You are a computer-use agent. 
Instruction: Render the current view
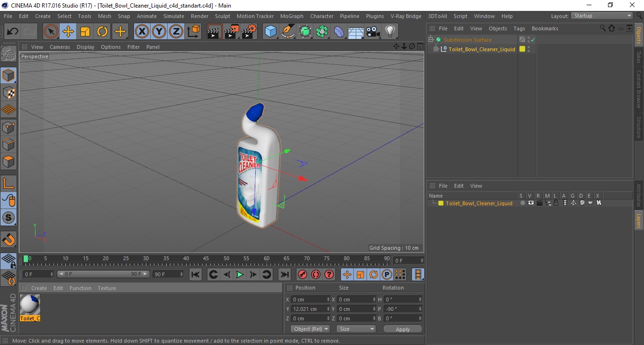[215, 32]
